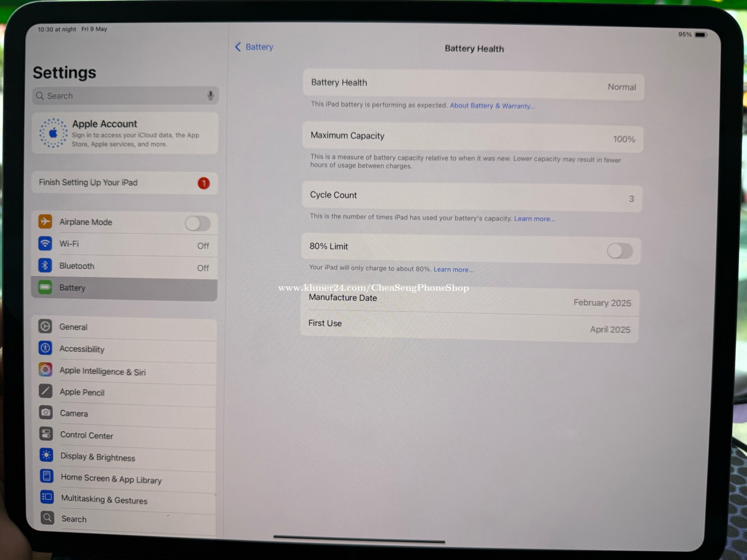Image resolution: width=747 pixels, height=560 pixels.
Task: Tap the red notification badge
Action: pos(204,183)
